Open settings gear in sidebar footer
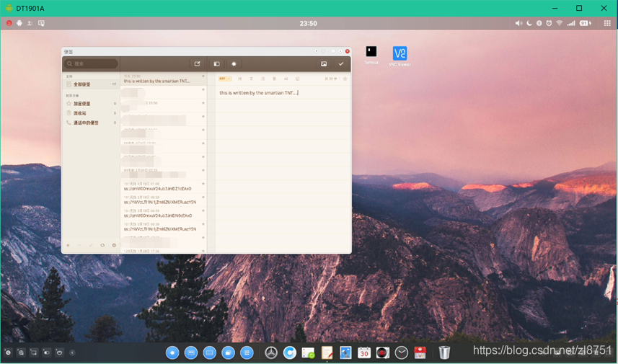This screenshot has width=618, height=364. click(114, 245)
